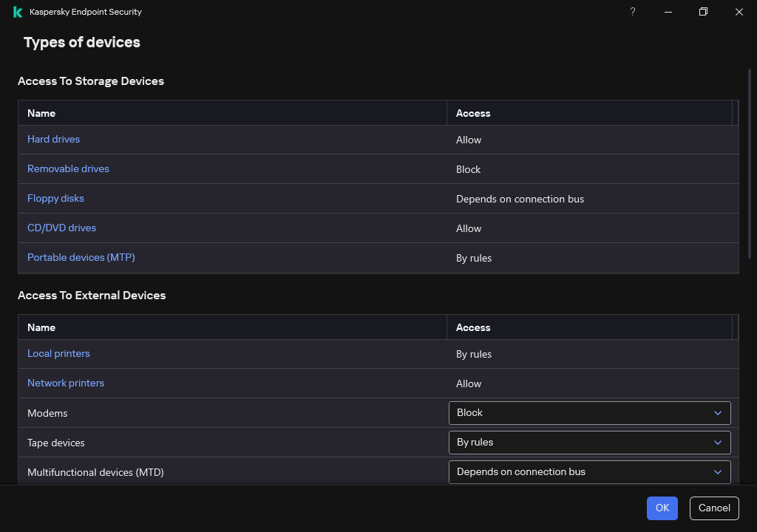Screen dimensions: 757x532
Task: Confirm changes with the OK button
Action: click(662, 508)
